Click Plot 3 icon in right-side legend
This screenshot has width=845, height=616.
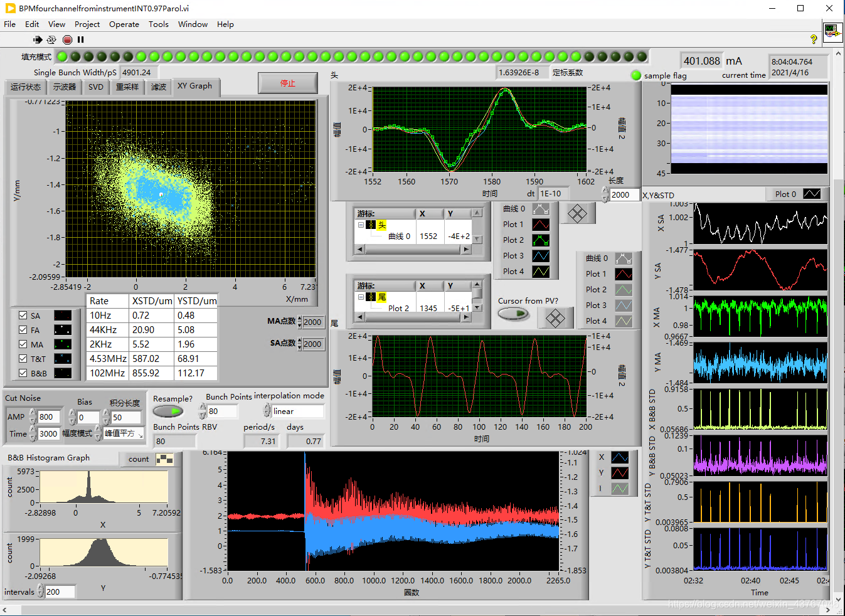pyautogui.click(x=624, y=305)
